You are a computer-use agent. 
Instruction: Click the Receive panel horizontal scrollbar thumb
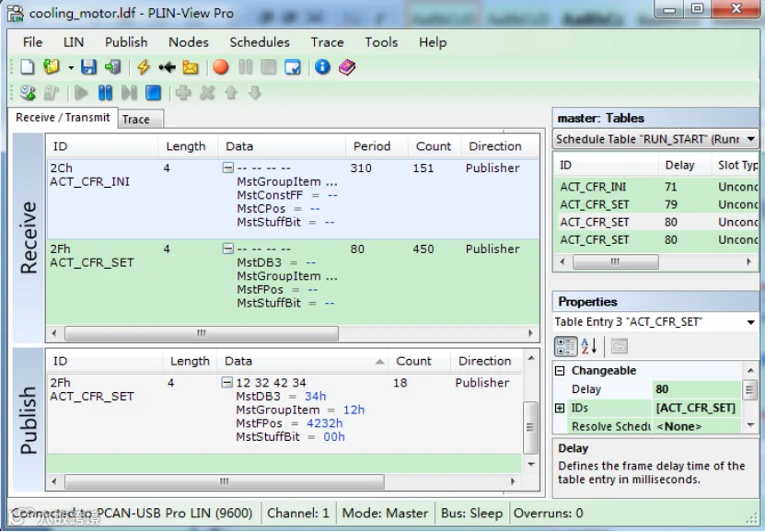pos(202,333)
